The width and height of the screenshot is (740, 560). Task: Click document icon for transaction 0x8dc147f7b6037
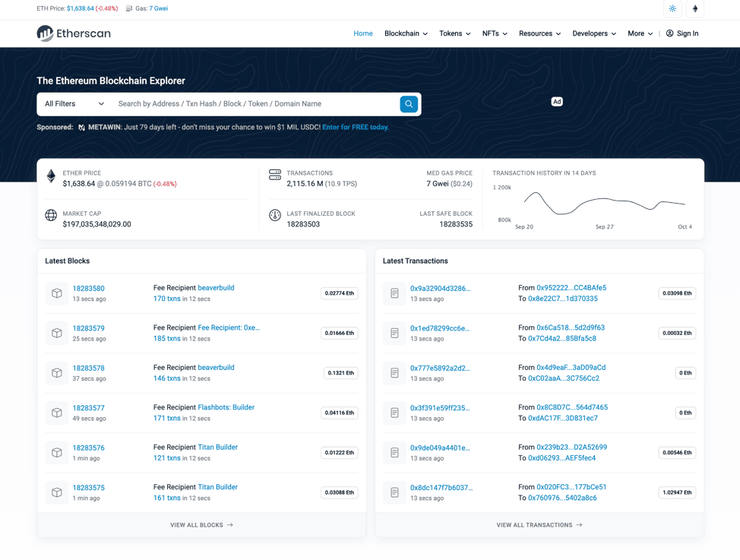tap(394, 492)
